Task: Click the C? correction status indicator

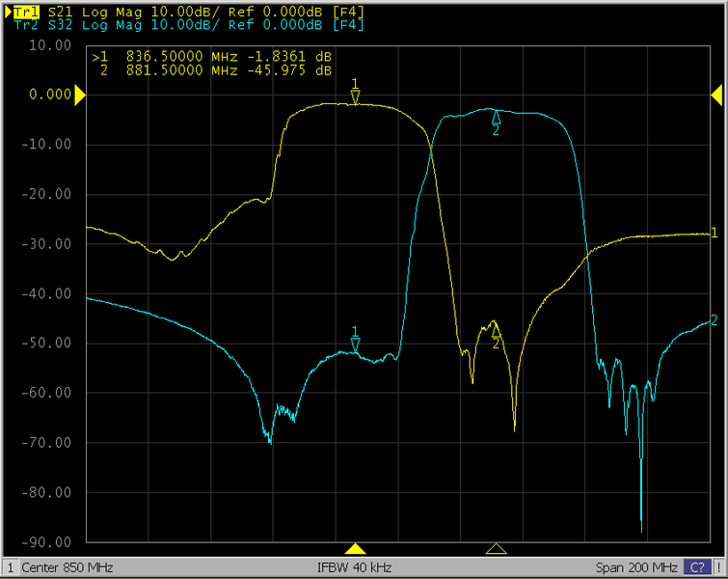Action: point(695,567)
